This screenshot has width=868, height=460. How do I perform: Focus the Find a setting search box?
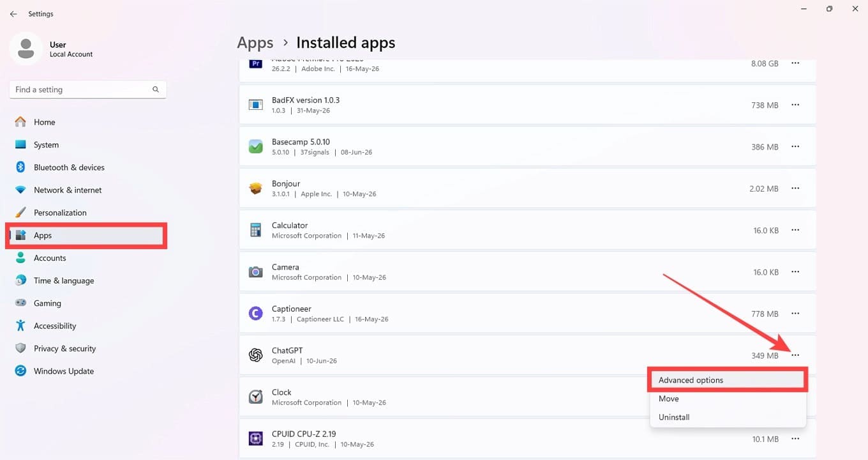point(88,89)
